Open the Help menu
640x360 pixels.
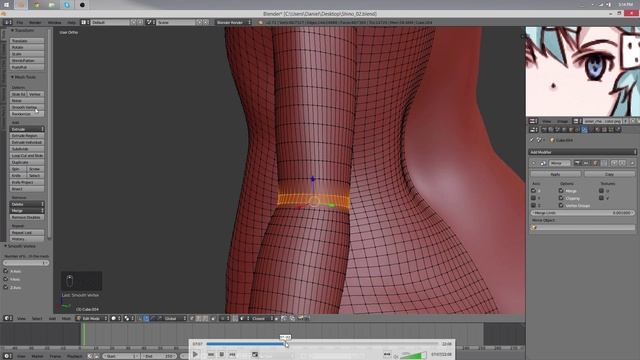pos(71,22)
